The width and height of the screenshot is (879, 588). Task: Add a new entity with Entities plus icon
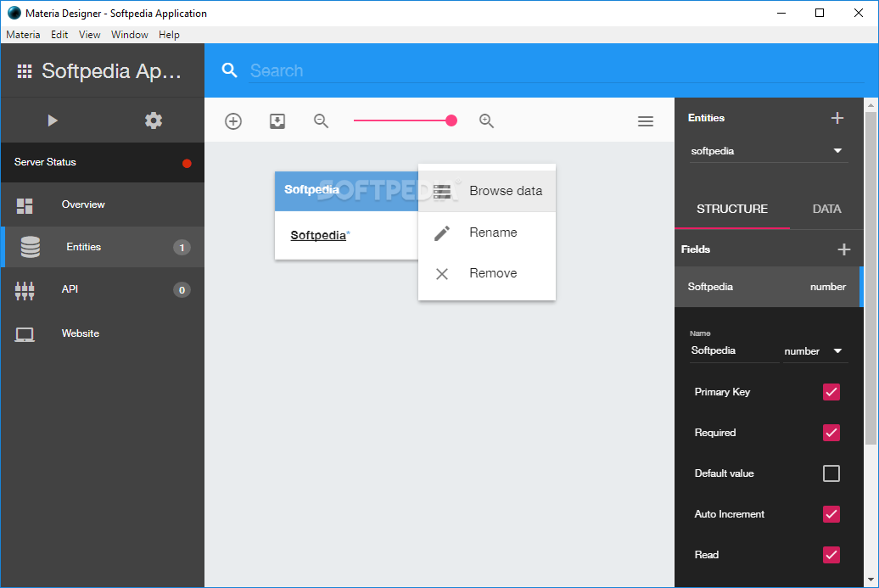[x=837, y=118]
